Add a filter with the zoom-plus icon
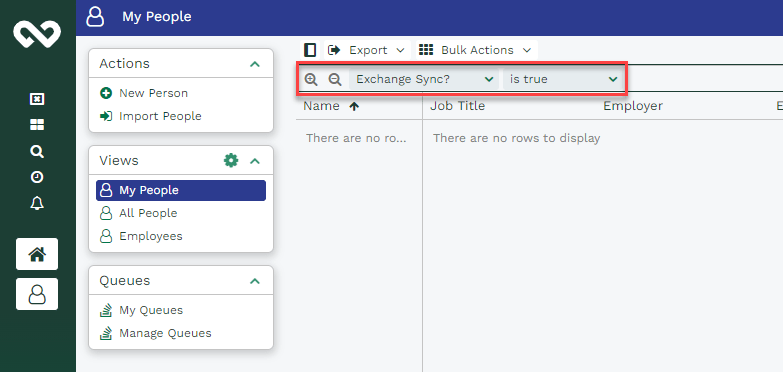Screen dimensions: 783x372 point(311,79)
